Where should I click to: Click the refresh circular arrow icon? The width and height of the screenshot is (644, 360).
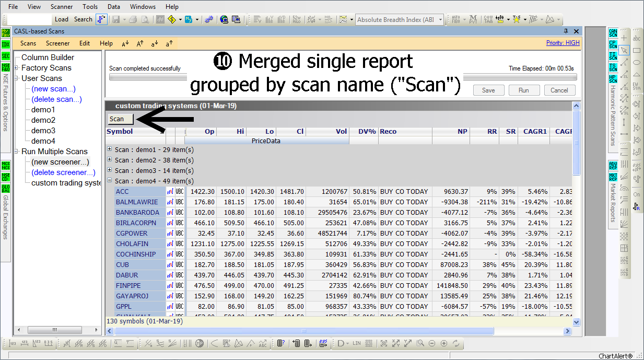pos(456,343)
